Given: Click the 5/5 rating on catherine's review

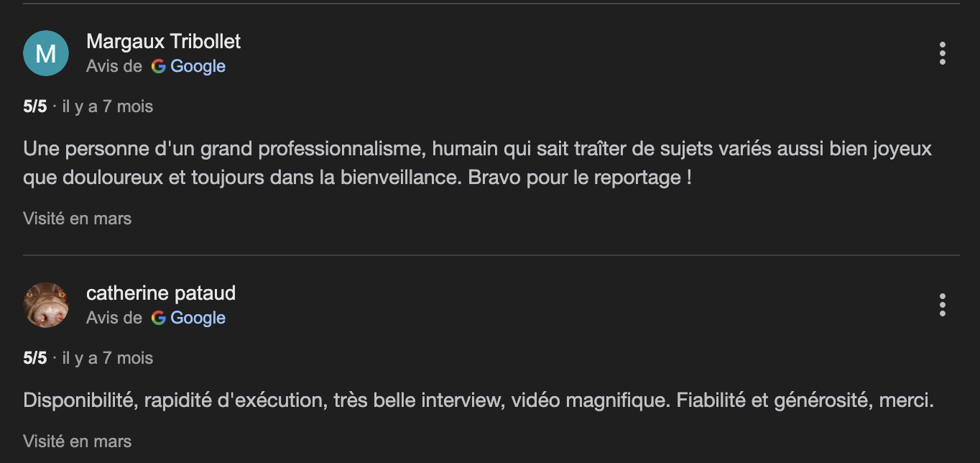Looking at the screenshot, I should (x=34, y=358).
